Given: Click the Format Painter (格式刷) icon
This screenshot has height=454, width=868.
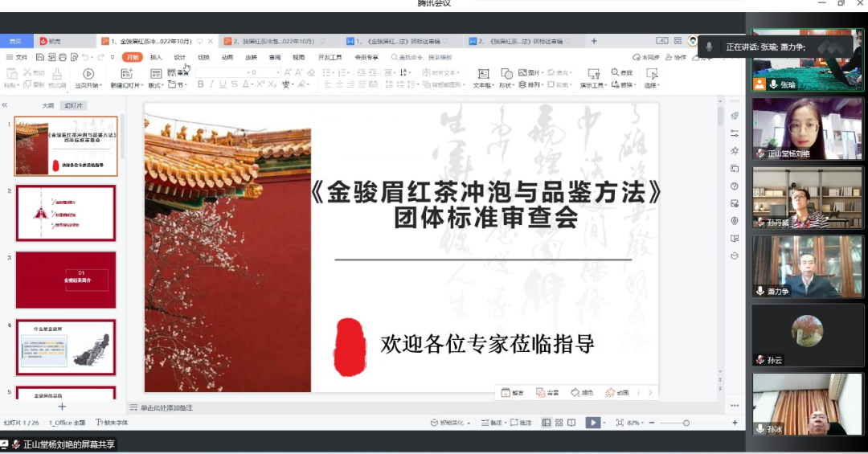Looking at the screenshot, I should pyautogui.click(x=57, y=74).
